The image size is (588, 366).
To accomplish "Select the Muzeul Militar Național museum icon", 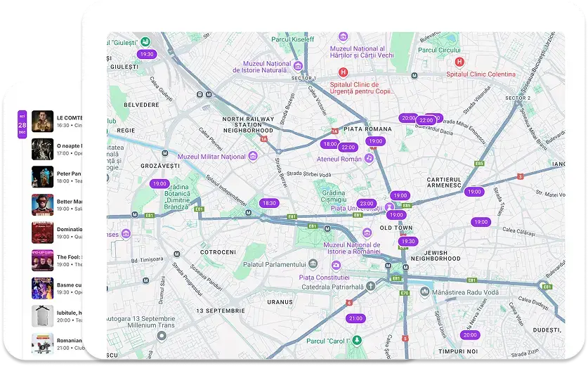I will click(x=253, y=156).
